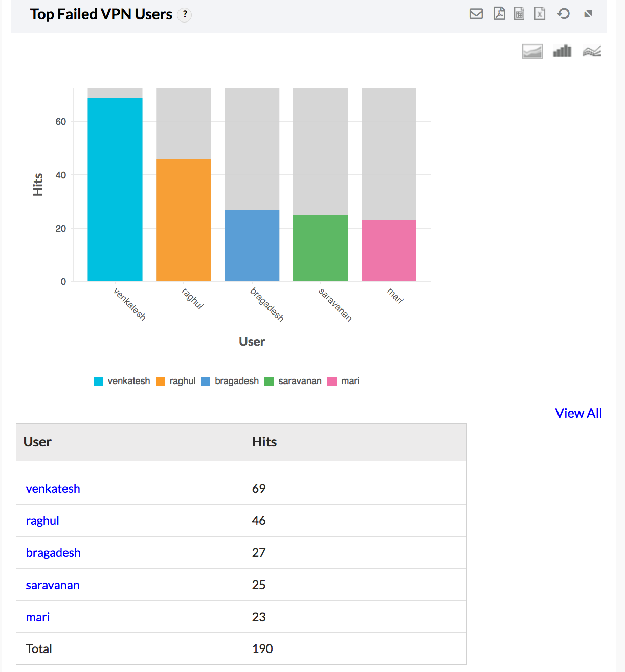
Task: Export the report as CSV
Action: tap(519, 14)
